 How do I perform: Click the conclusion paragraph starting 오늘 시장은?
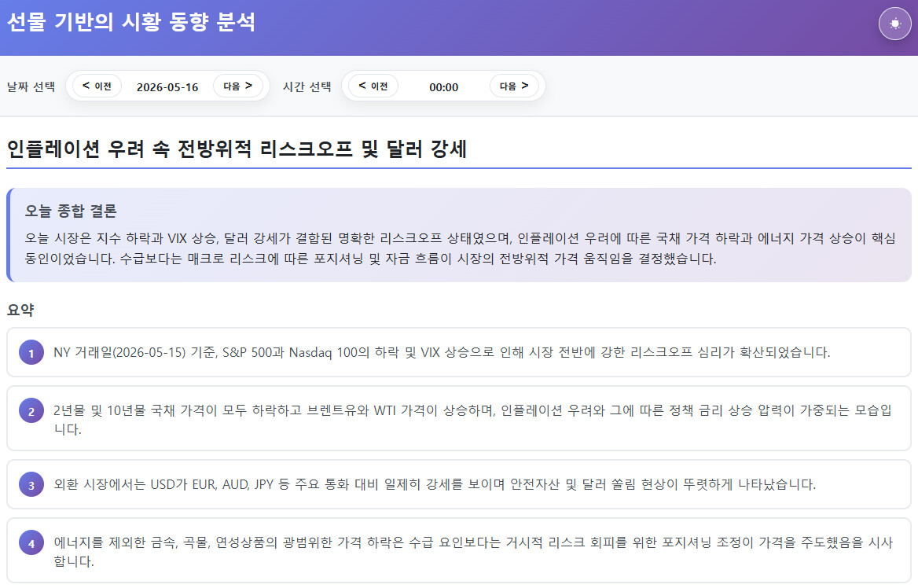pos(460,248)
